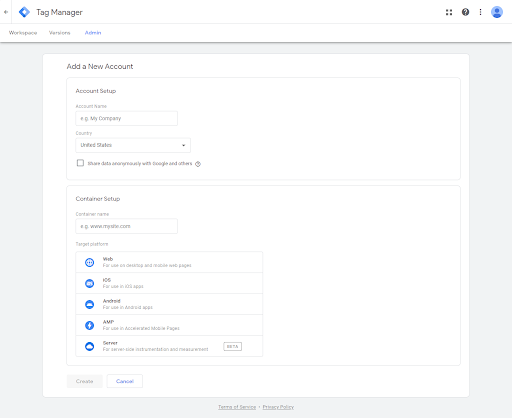Viewport: 512px width, 418px height.
Task: Click the back arrow icon
Action: pos(6,12)
